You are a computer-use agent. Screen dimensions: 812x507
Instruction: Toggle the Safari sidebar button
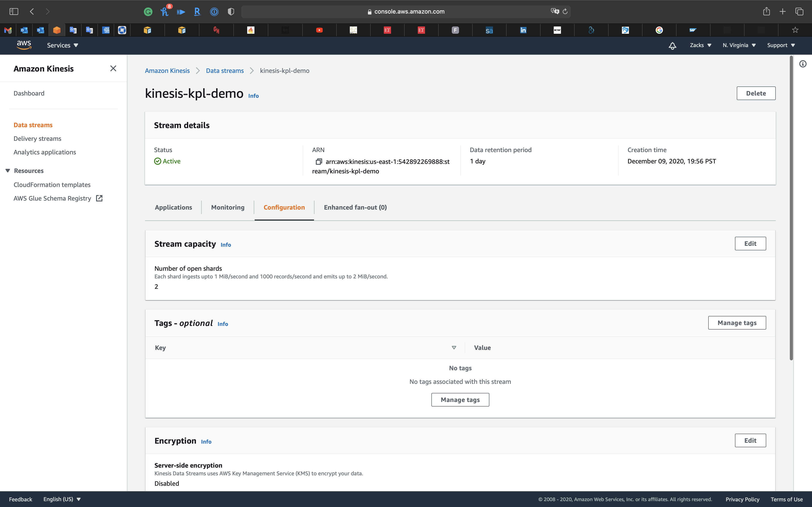pyautogui.click(x=14, y=11)
